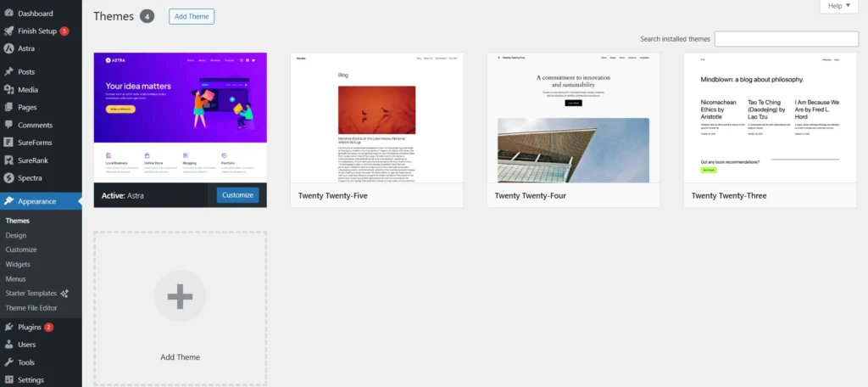Click the sparkle icon beside Starter Templates

(64, 294)
